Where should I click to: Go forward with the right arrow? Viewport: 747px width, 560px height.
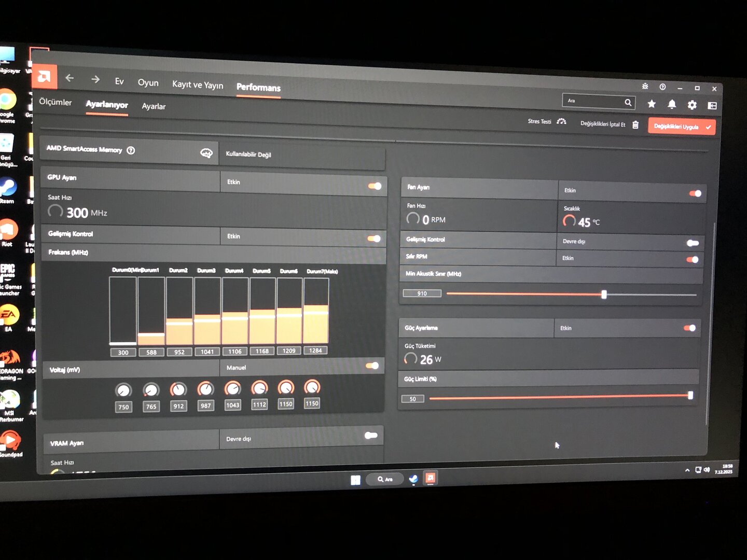pos(95,79)
